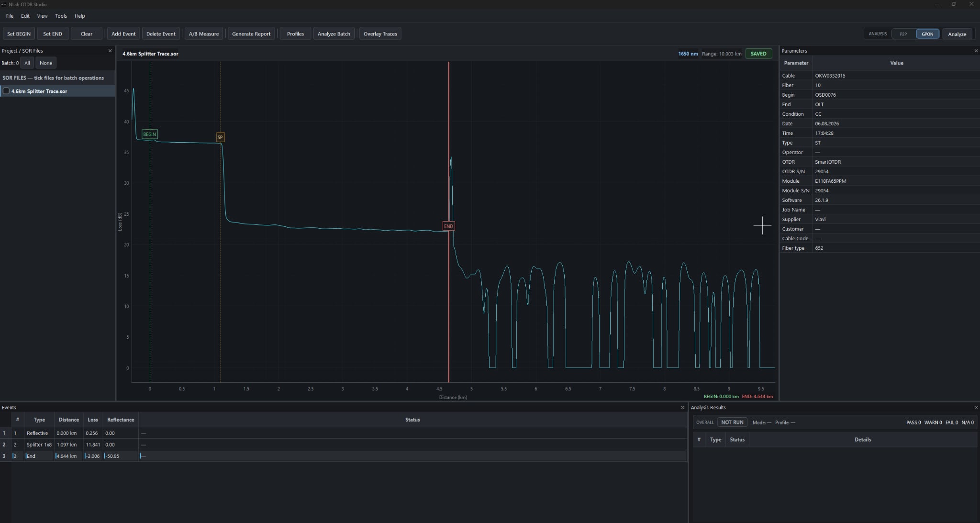
Task: Open the Tools menu
Action: point(61,16)
